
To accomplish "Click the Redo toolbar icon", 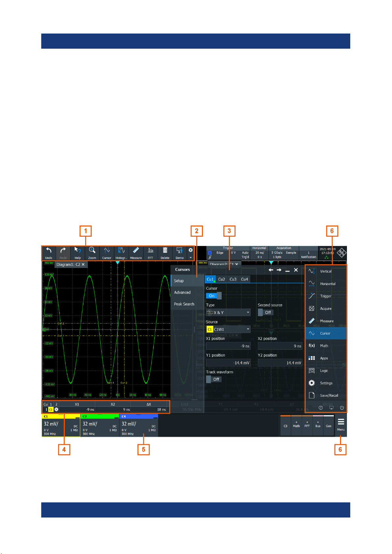I will (x=63, y=253).
